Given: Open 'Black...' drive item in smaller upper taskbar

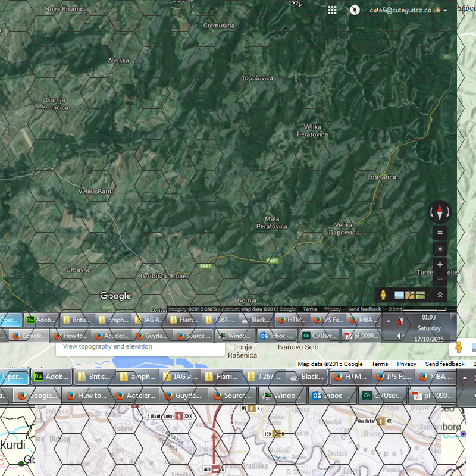Looking at the screenshot, I should point(256,320).
